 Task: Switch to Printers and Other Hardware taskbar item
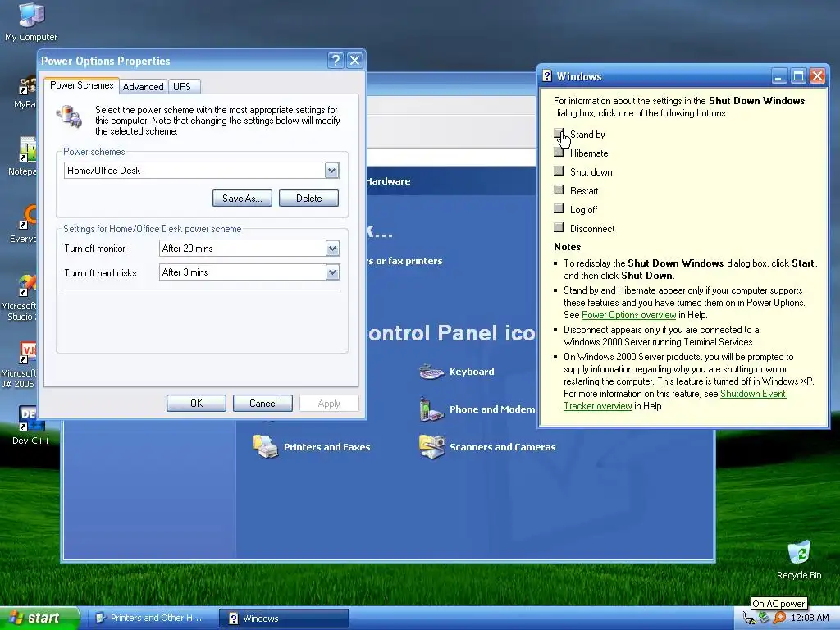152,618
